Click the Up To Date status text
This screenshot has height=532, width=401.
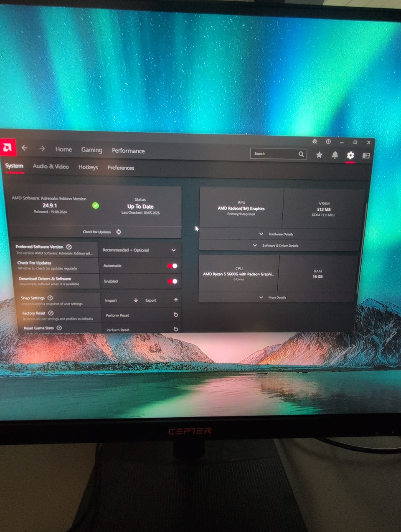pyautogui.click(x=140, y=207)
